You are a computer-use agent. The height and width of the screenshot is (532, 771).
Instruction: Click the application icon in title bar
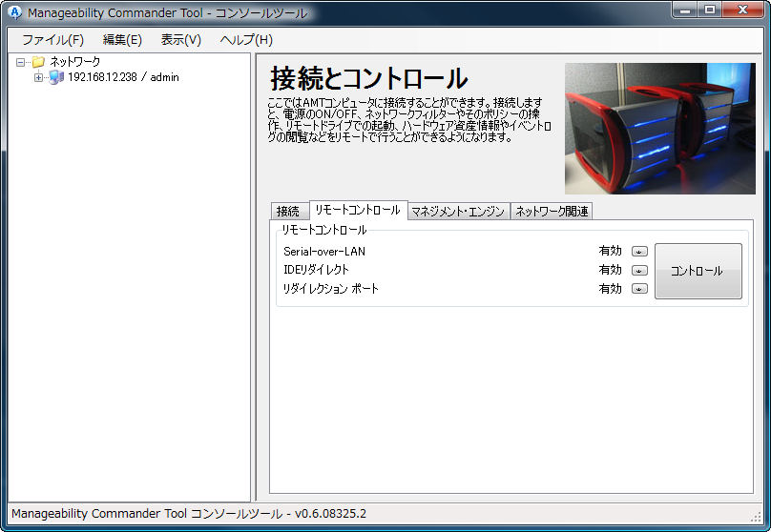[15, 12]
